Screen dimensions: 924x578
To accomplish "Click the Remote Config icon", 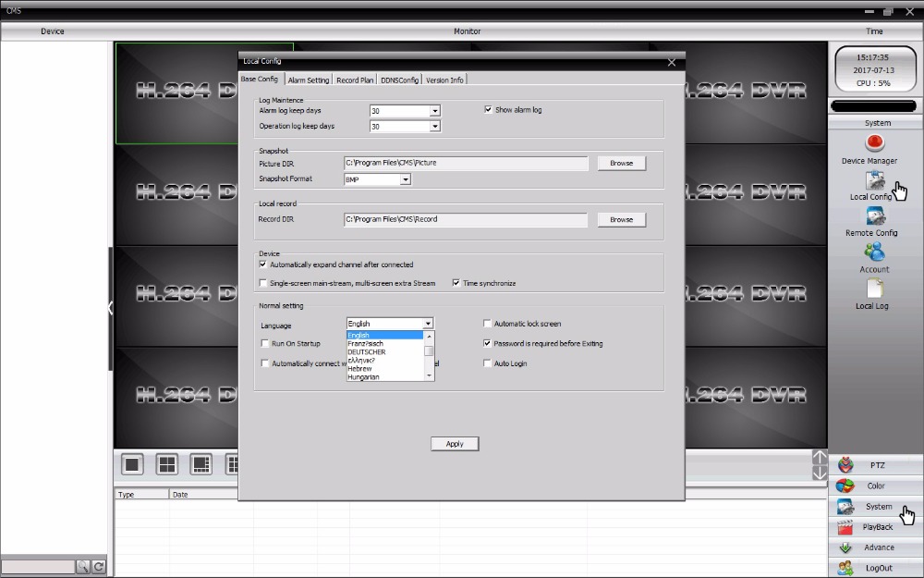I will click(874, 216).
